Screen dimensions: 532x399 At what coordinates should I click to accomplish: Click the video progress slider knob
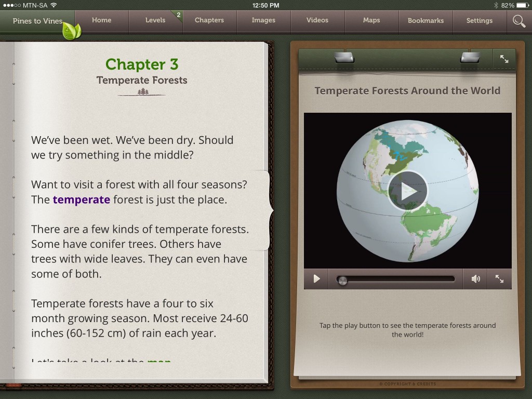342,281
